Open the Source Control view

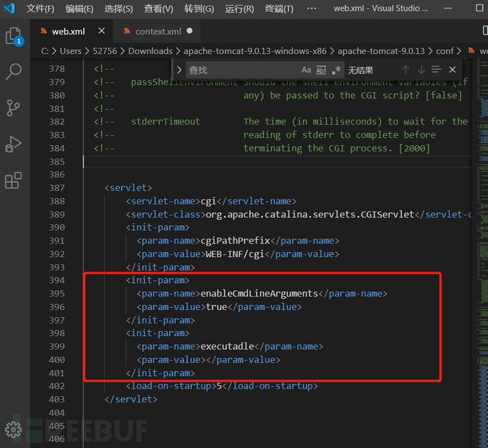(x=14, y=108)
